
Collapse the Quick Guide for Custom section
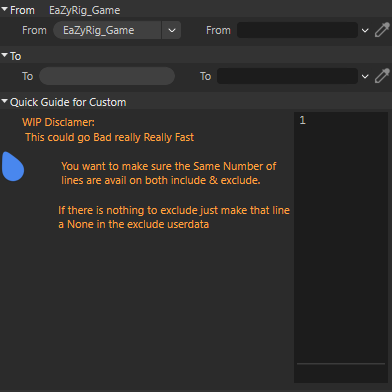point(5,101)
